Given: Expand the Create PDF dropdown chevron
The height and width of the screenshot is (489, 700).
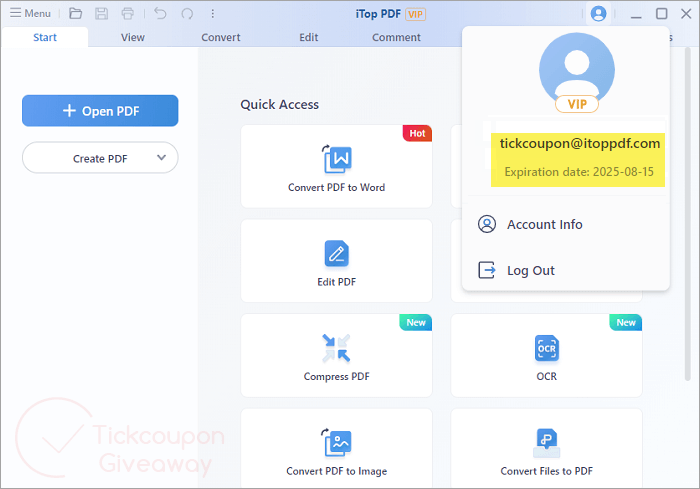Looking at the screenshot, I should 162,158.
